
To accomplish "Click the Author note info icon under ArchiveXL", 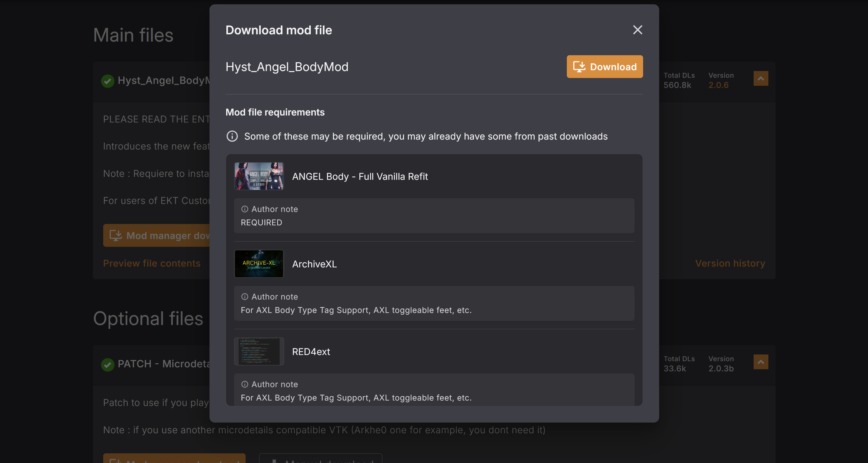I will tap(244, 297).
